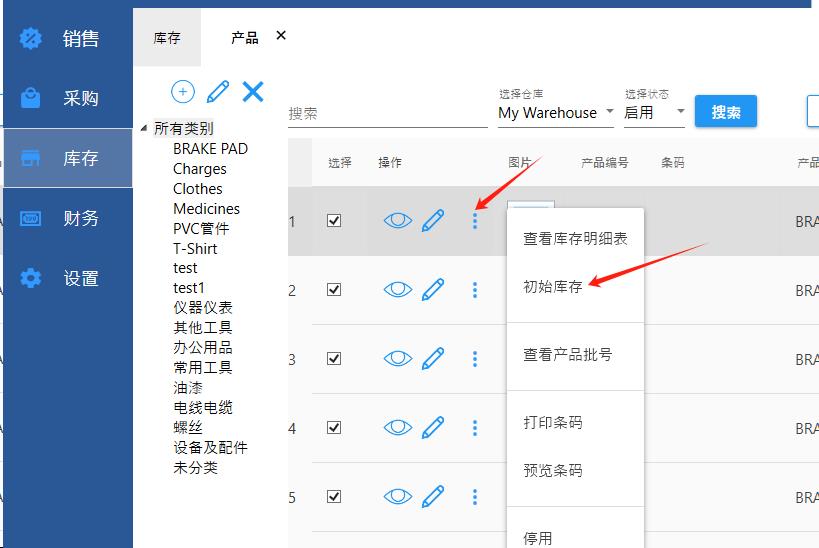Click the delete category X icon

coord(253,92)
